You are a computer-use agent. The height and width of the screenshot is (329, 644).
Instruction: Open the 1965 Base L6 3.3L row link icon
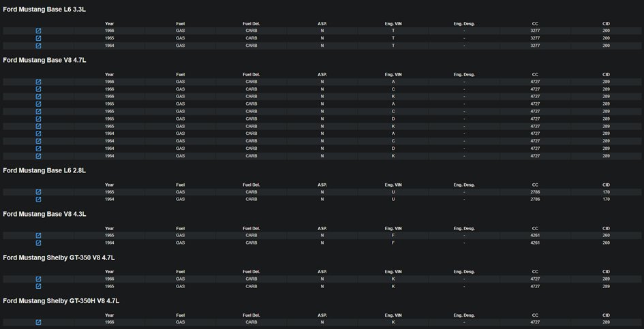38,38
